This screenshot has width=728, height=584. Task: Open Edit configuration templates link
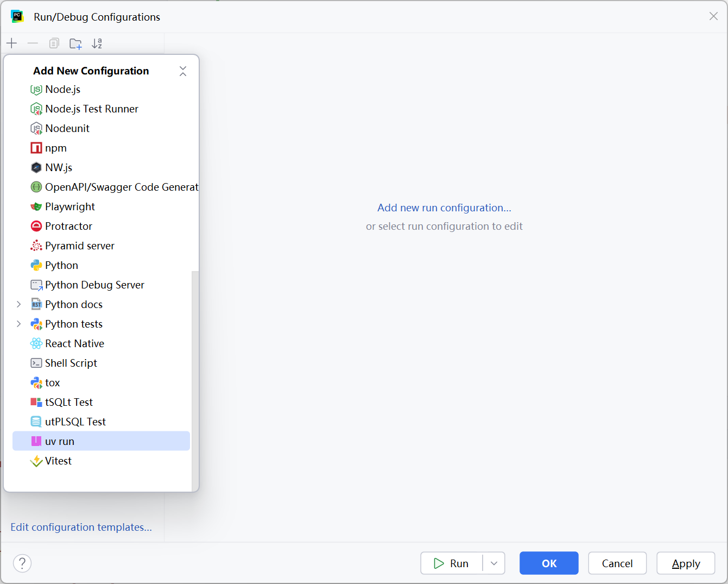point(81,527)
